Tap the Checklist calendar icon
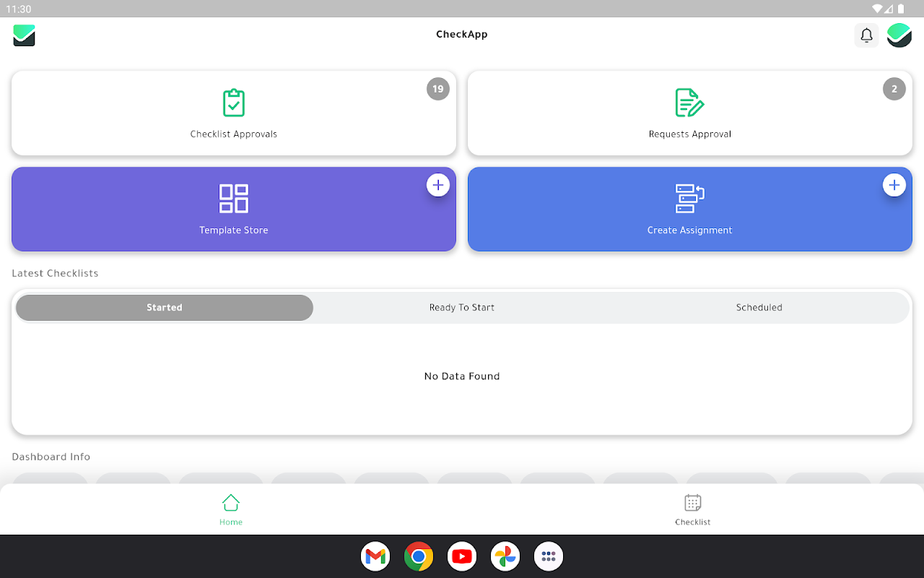Image resolution: width=924 pixels, height=578 pixels. coord(693,502)
